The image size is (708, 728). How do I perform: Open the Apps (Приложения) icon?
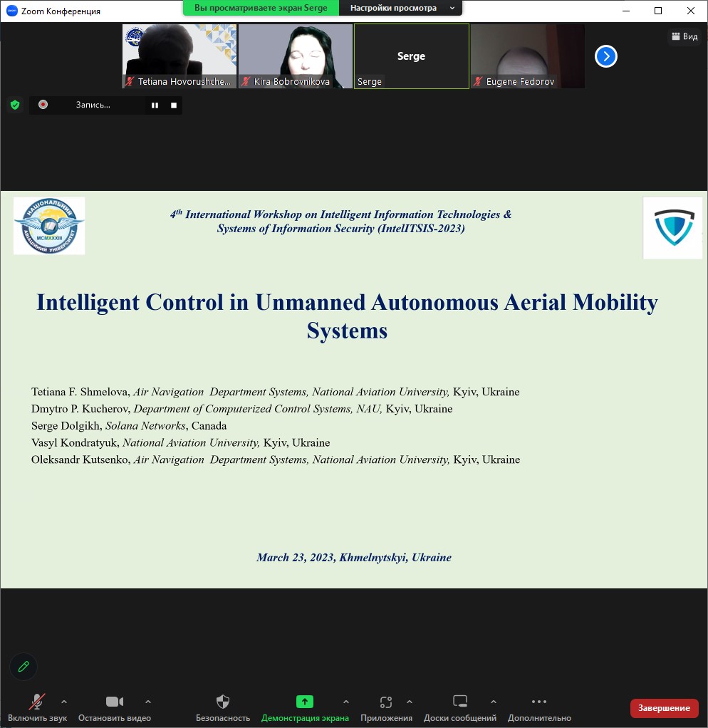pos(386,702)
